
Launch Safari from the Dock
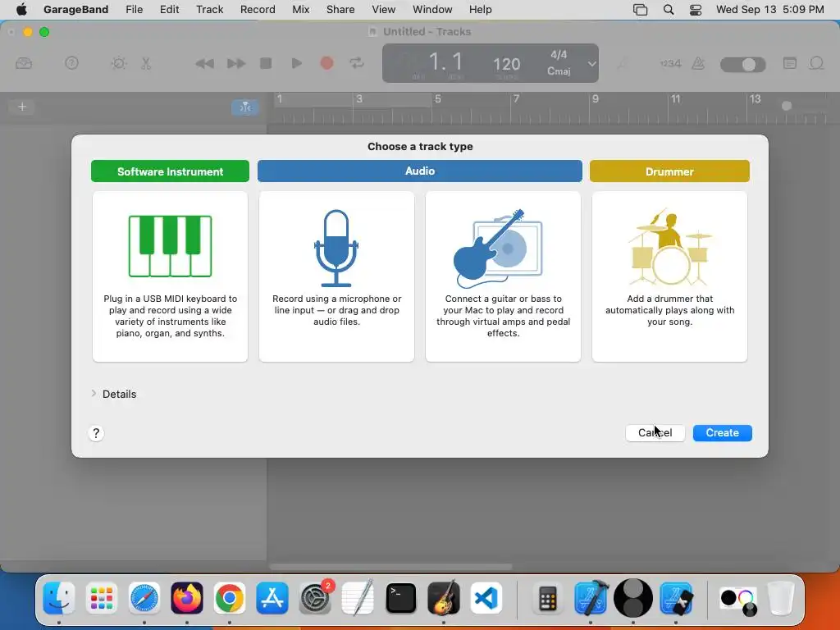(x=144, y=598)
